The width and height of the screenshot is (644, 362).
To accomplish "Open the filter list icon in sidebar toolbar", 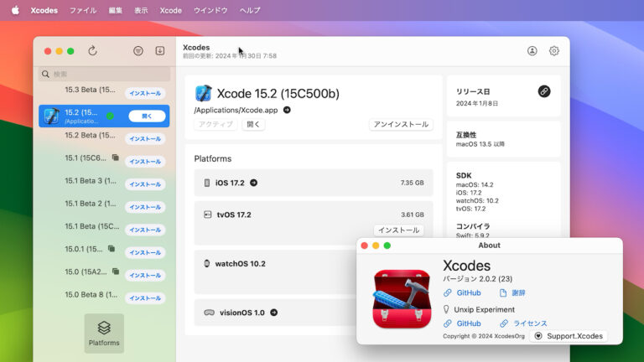I will 138,51.
